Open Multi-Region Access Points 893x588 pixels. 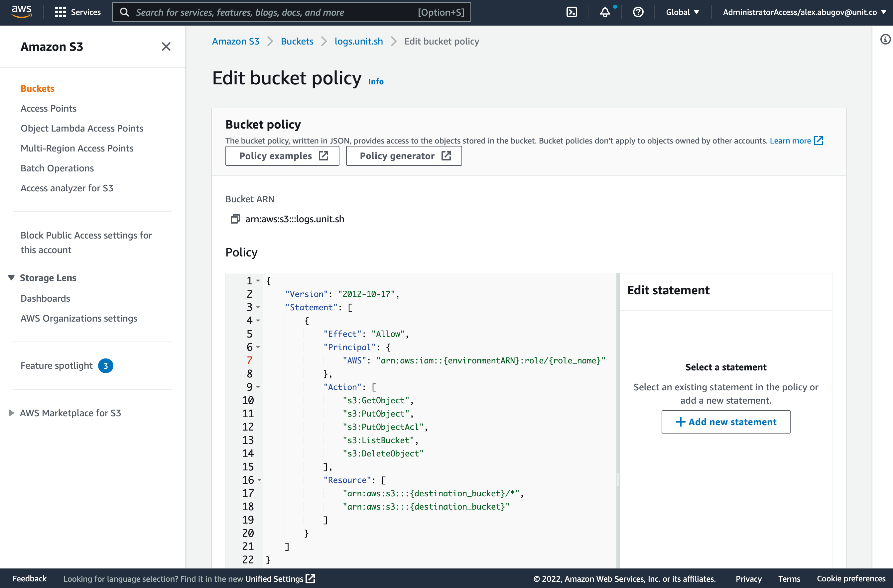click(x=77, y=148)
